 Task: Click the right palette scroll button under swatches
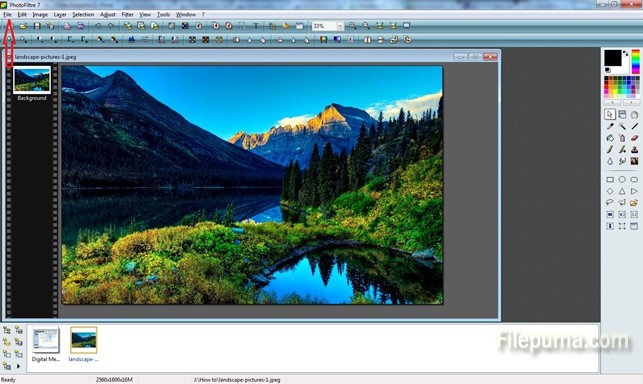point(631,102)
